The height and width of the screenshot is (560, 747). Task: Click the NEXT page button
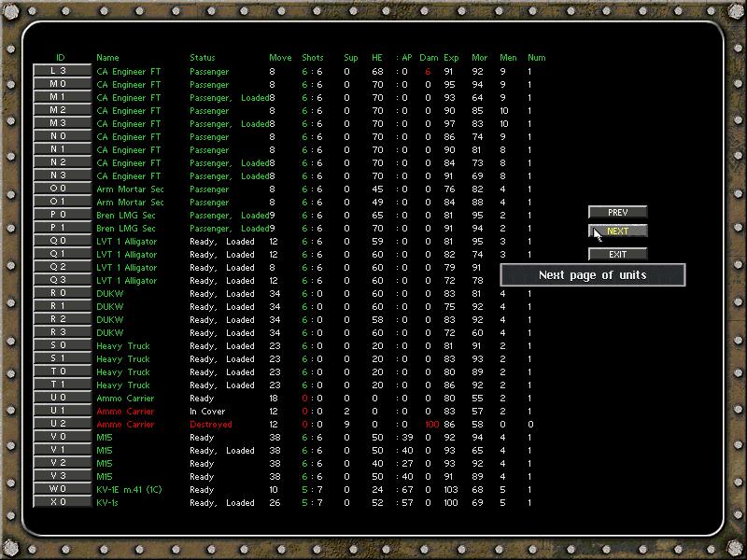(617, 231)
